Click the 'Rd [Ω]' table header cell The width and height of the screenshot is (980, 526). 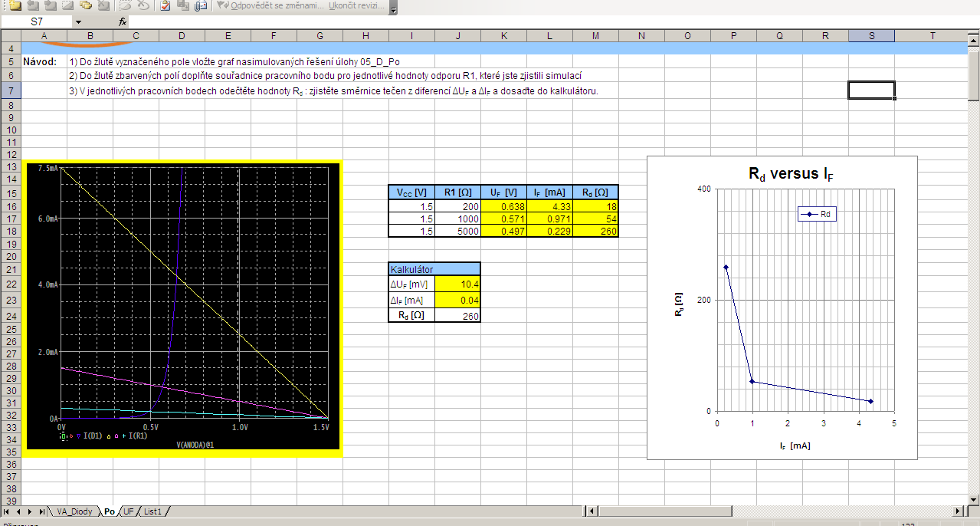coord(595,192)
